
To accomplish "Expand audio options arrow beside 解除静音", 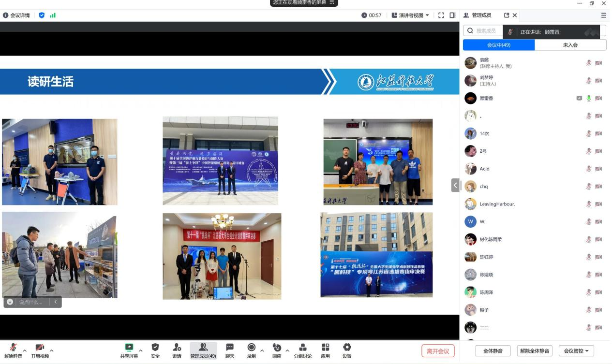I will pyautogui.click(x=25, y=350).
